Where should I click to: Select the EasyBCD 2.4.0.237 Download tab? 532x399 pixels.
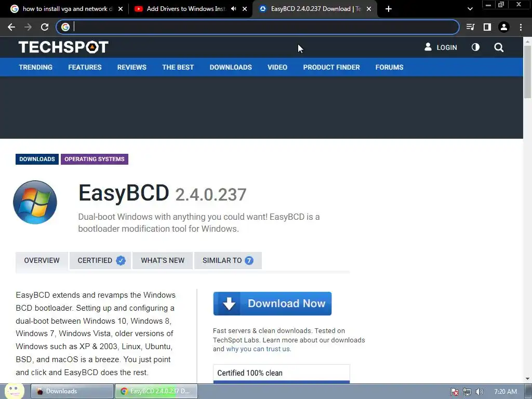pyautogui.click(x=315, y=9)
